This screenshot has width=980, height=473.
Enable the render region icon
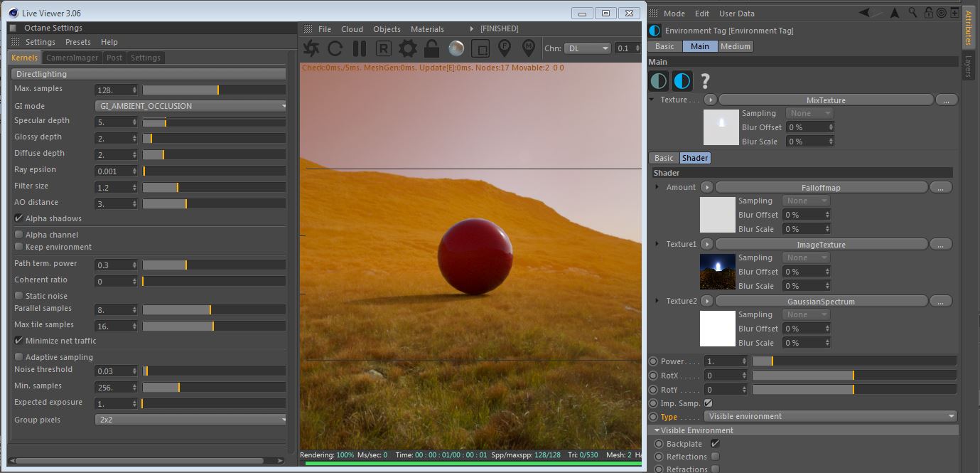480,48
